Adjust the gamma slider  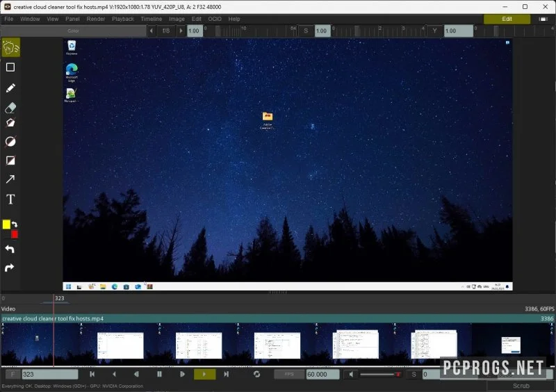(x=514, y=31)
